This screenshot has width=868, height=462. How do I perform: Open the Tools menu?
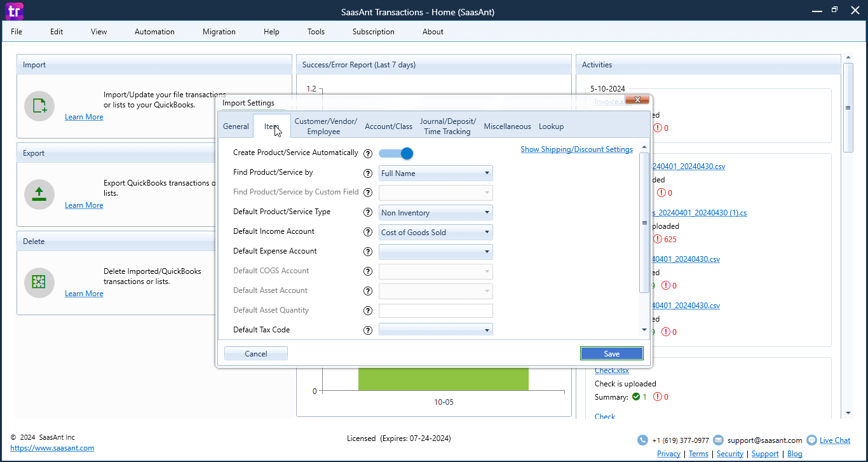316,32
